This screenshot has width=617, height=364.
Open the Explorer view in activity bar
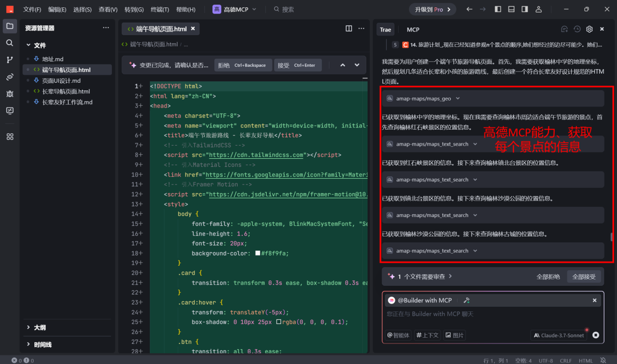click(x=10, y=26)
